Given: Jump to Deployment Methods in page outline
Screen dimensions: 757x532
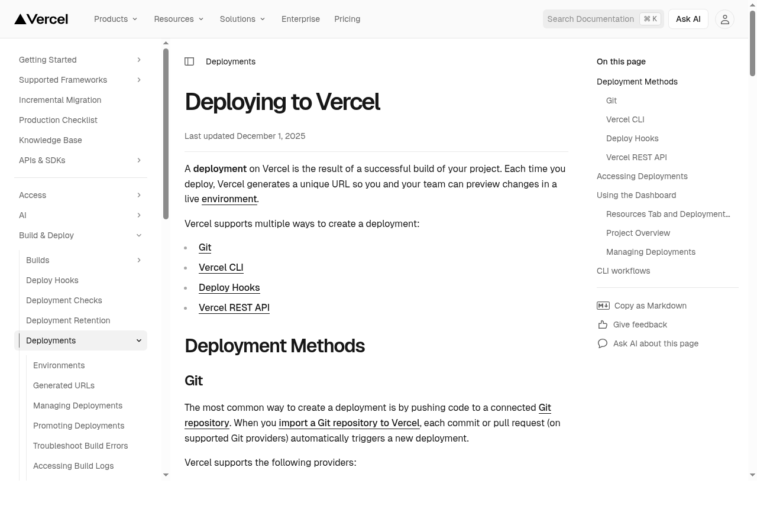Looking at the screenshot, I should 637,82.
